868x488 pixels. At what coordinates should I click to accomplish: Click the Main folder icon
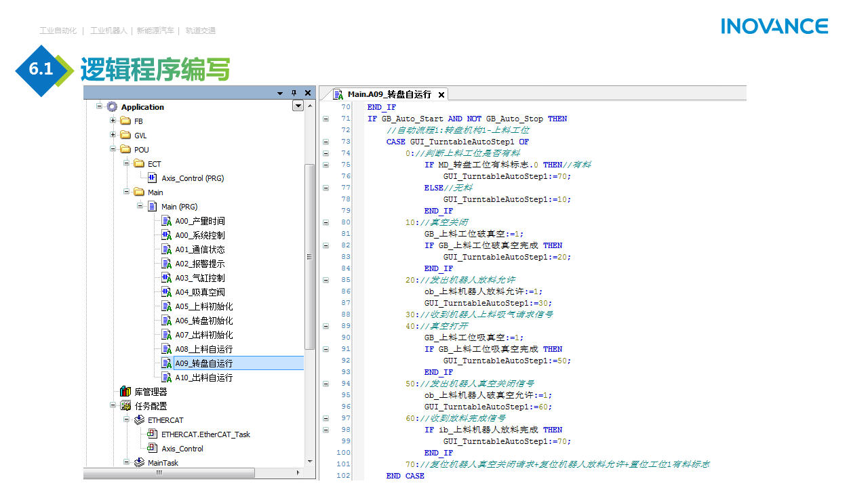pyautogui.click(x=139, y=192)
